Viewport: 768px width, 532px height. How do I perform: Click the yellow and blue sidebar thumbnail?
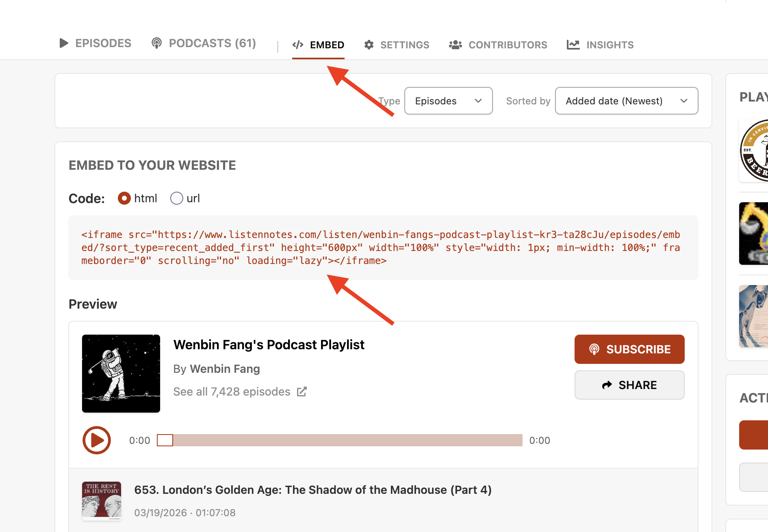(x=754, y=234)
